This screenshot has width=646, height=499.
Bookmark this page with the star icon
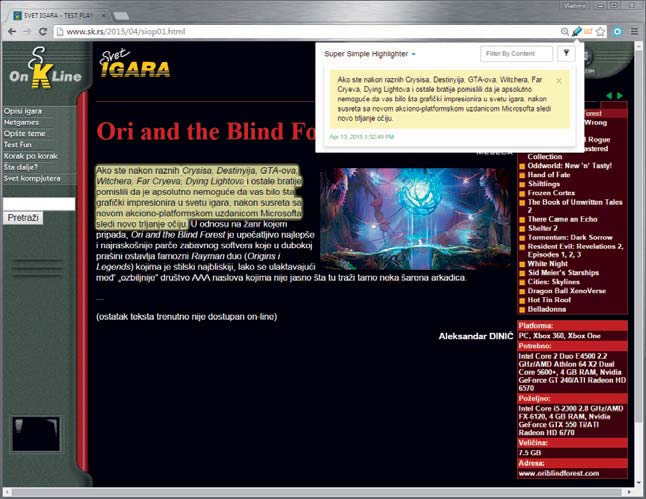601,31
